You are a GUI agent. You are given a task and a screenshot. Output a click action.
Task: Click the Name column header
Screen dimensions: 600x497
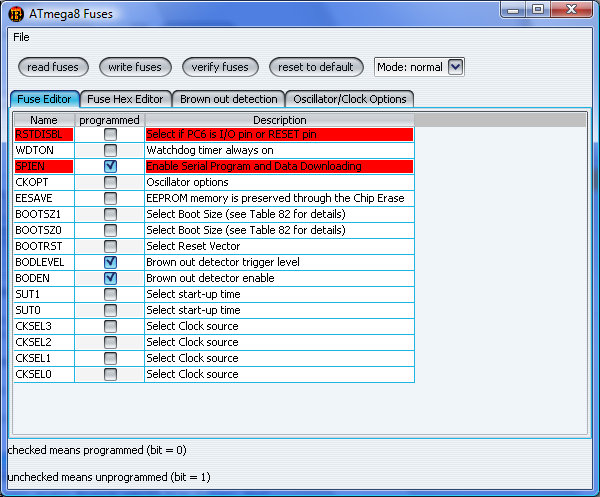coord(44,120)
